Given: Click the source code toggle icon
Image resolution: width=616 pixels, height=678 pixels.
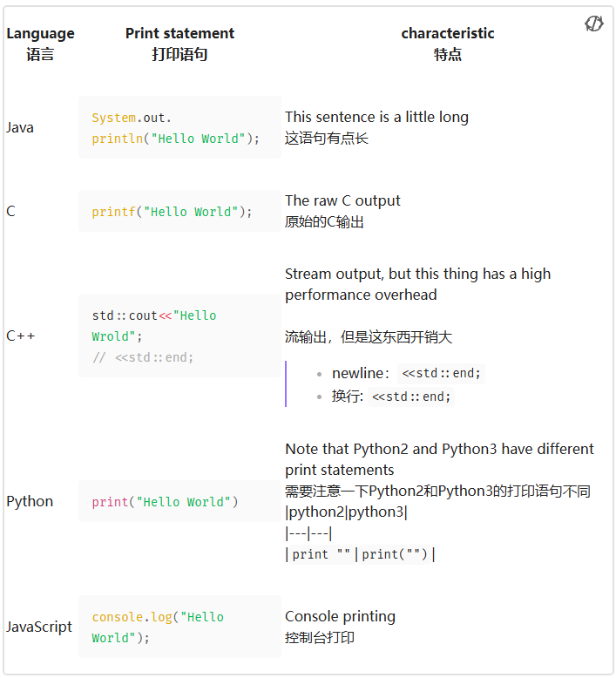Looking at the screenshot, I should [x=594, y=24].
